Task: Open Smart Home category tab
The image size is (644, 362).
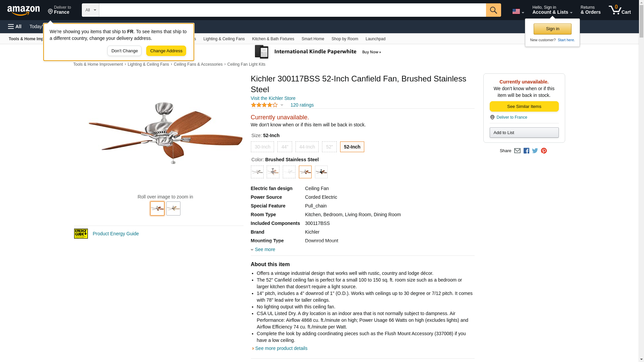Action: tap(313, 39)
